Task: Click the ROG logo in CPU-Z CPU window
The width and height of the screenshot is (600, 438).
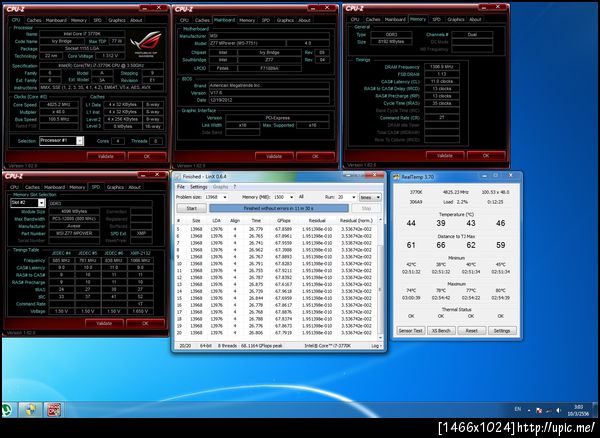Action: click(x=145, y=43)
